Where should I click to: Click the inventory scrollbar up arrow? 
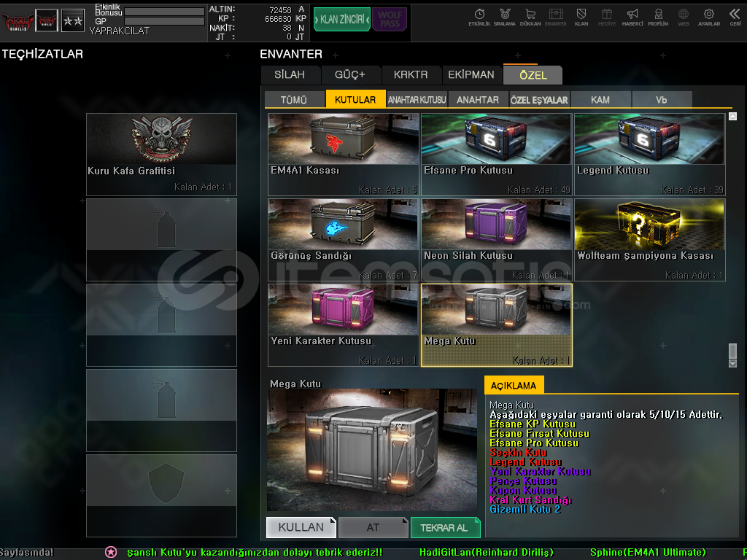pos(732,116)
